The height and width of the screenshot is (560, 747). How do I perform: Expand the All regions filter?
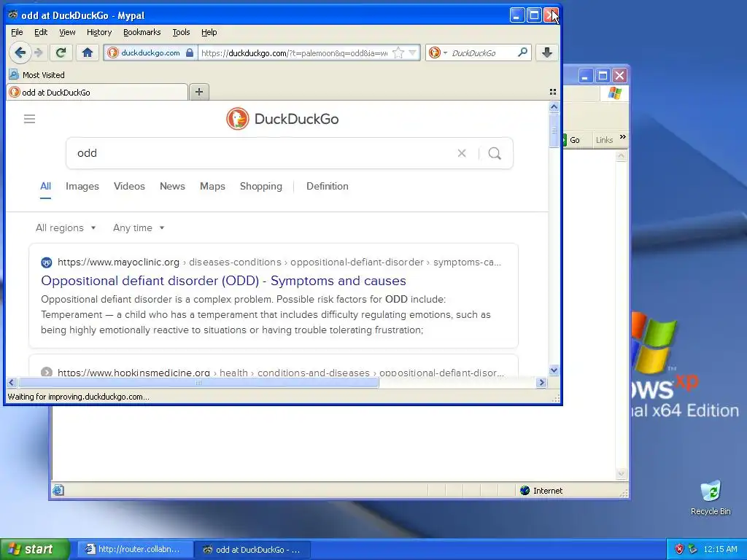(66, 227)
